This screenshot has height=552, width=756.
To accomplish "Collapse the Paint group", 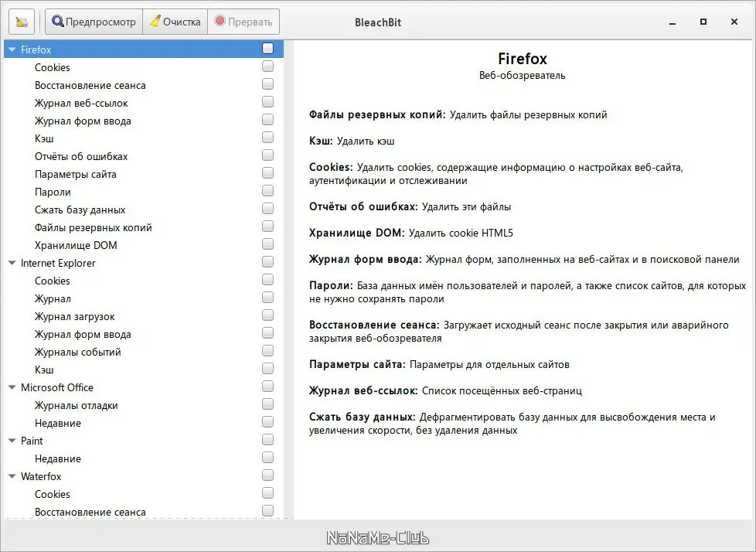I will click(x=12, y=441).
